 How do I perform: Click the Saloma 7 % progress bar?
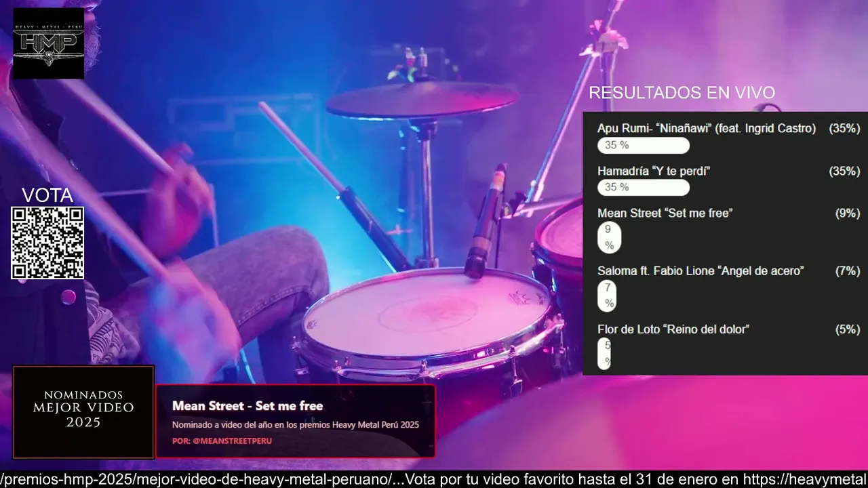point(607,295)
